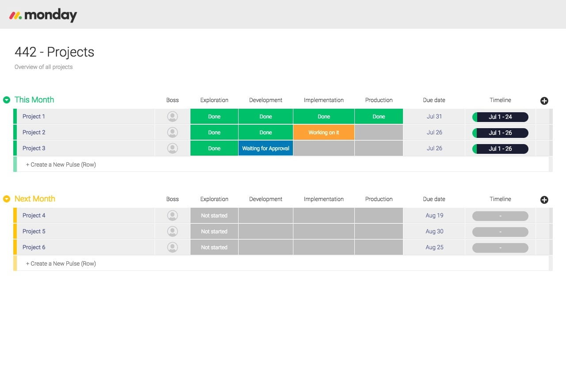
Task: Open Boss avatar for Project 5
Action: coord(173,232)
